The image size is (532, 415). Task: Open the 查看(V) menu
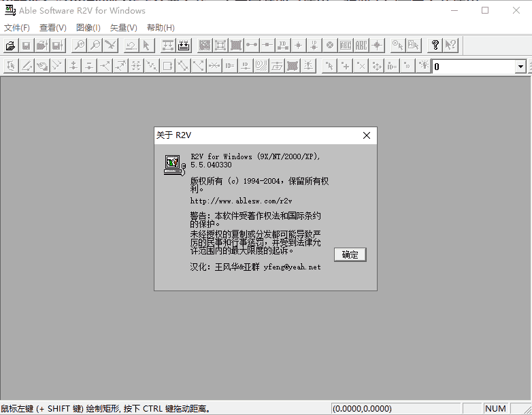pyautogui.click(x=53, y=28)
